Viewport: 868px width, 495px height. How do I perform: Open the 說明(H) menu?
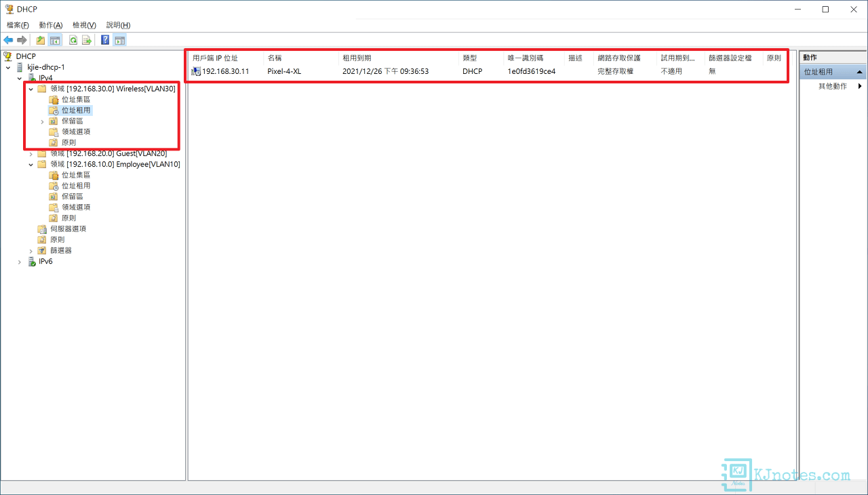point(118,25)
